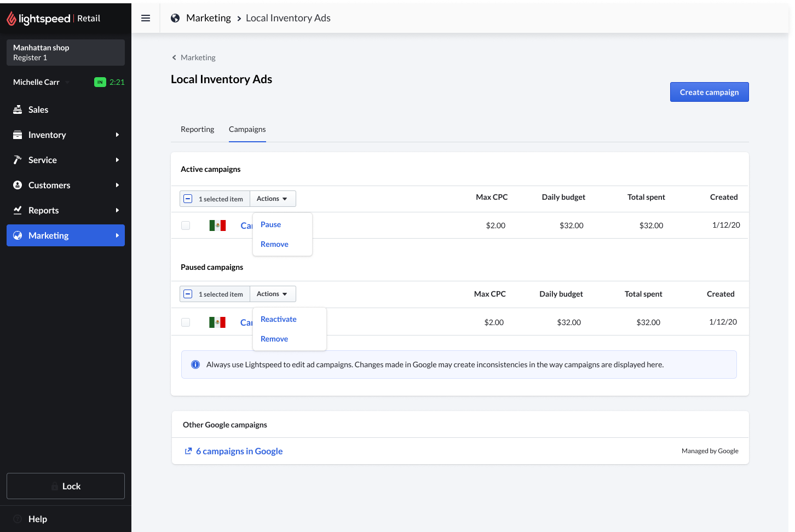Choose Reactivate from the paused Actions menu
Screen dimensions: 795x532
point(279,319)
